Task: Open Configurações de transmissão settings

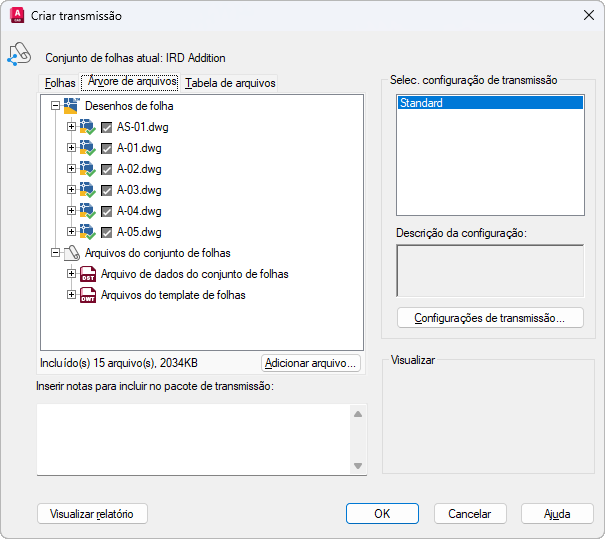Action: click(490, 318)
